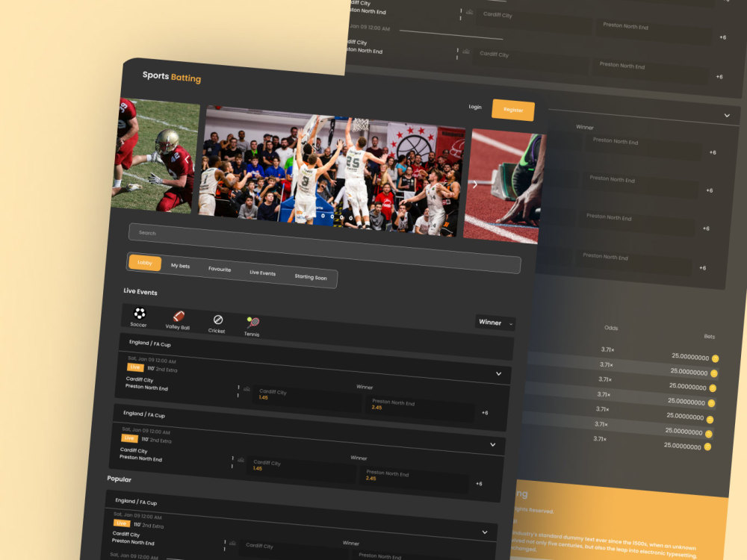The height and width of the screenshot is (560, 747).
Task: Switch to the Live Events tab
Action: click(262, 273)
